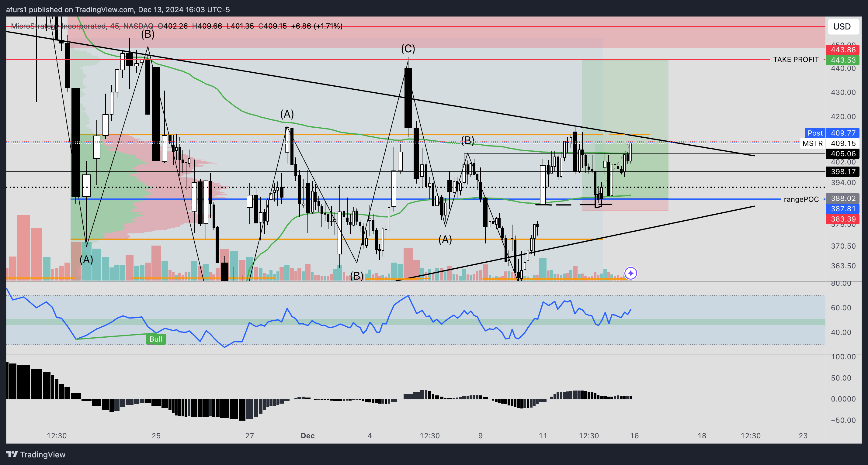Click the 16 date on time axis

(634, 436)
